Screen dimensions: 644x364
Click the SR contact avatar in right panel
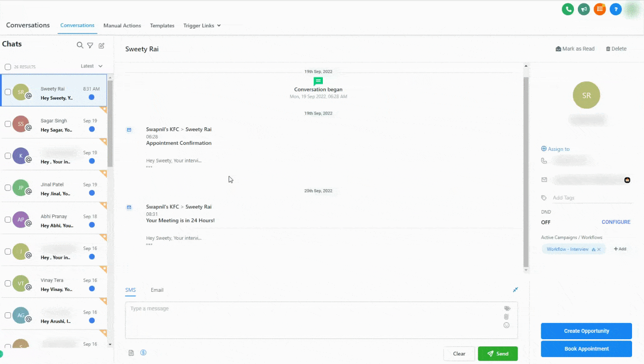pyautogui.click(x=586, y=95)
